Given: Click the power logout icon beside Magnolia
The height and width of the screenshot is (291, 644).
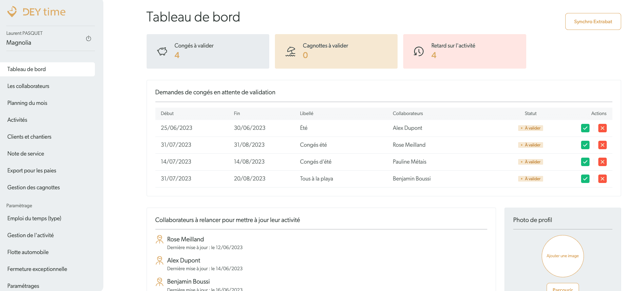Looking at the screenshot, I should click(89, 38).
